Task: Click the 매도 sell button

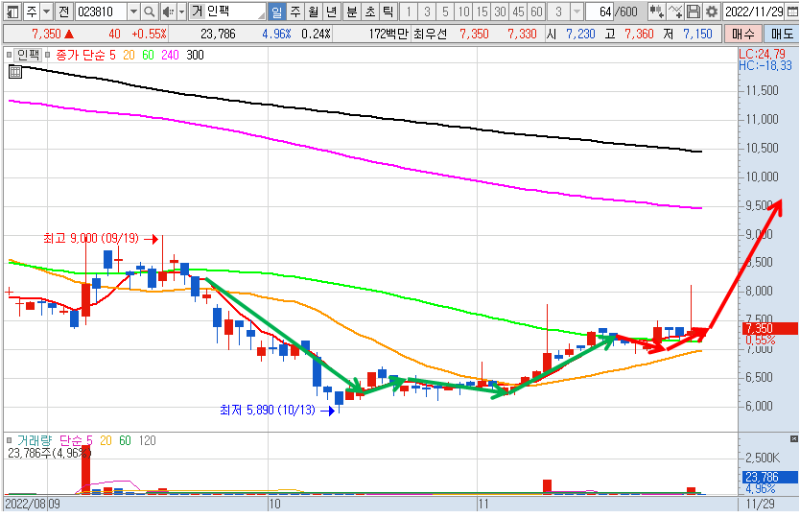Action: 781,34
